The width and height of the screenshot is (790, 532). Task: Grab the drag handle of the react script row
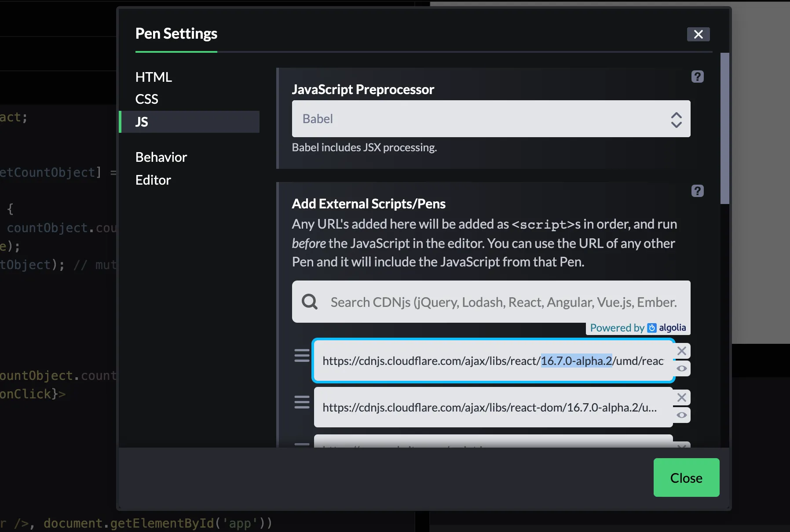pyautogui.click(x=302, y=355)
